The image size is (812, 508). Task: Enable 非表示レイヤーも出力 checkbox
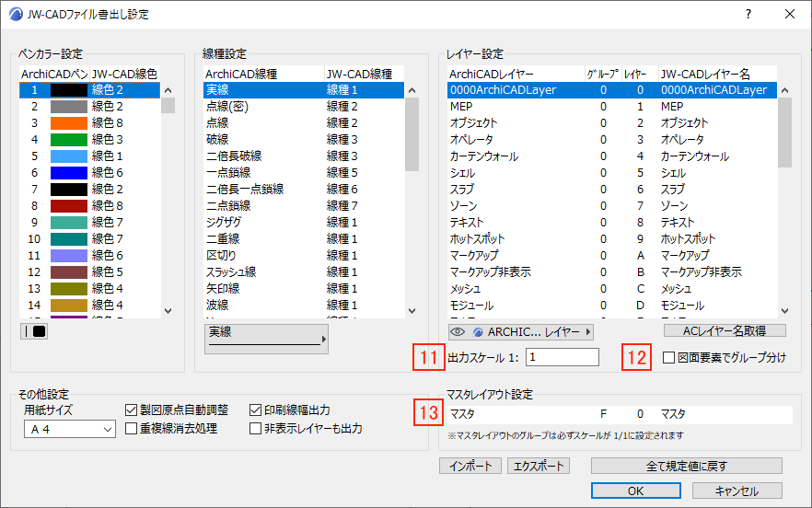click(x=255, y=429)
